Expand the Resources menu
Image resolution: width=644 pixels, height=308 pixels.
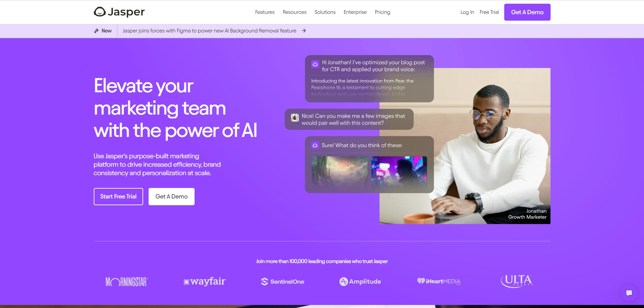[294, 12]
